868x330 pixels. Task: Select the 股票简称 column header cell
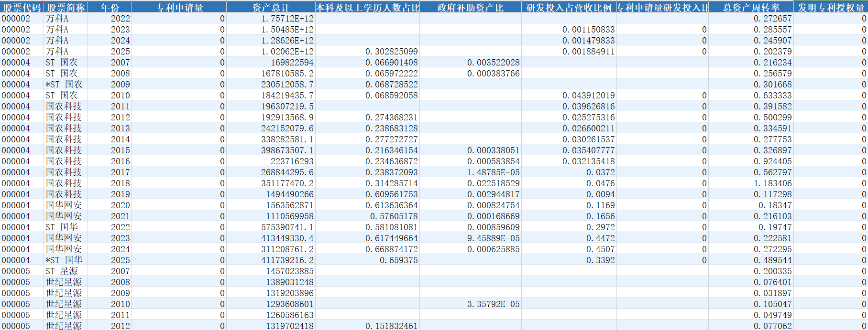66,7
